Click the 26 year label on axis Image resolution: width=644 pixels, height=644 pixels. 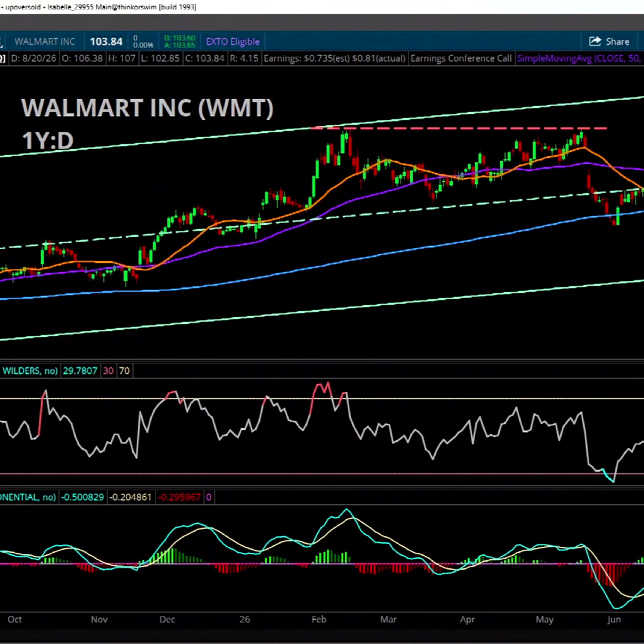244,619
